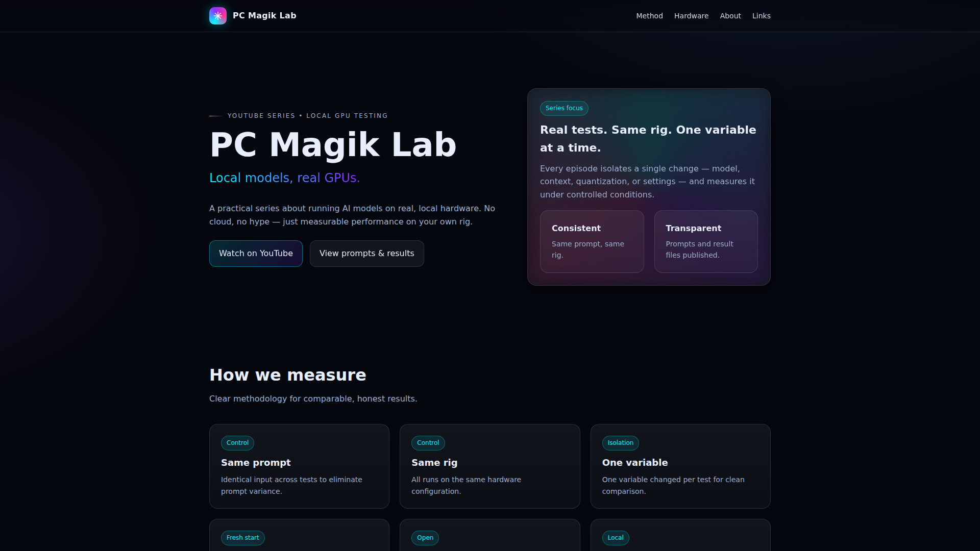Click the Series focus badge
The height and width of the screenshot is (551, 980).
pos(564,108)
